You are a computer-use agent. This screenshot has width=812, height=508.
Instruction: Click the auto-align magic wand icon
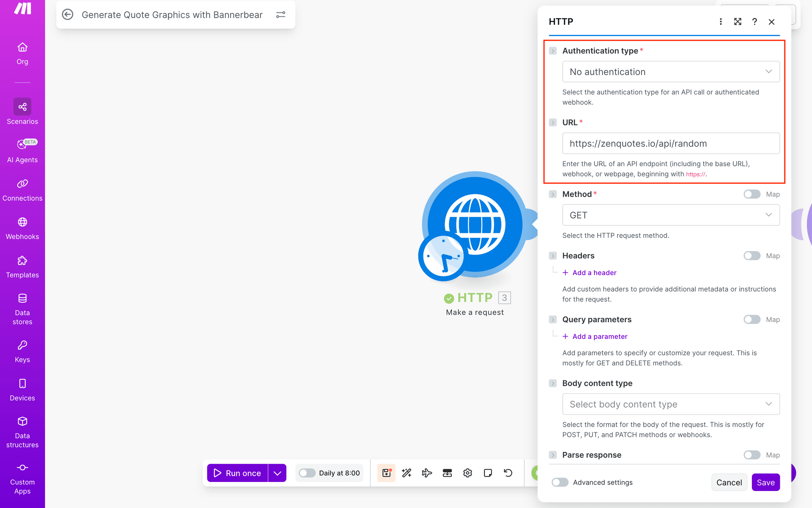406,473
